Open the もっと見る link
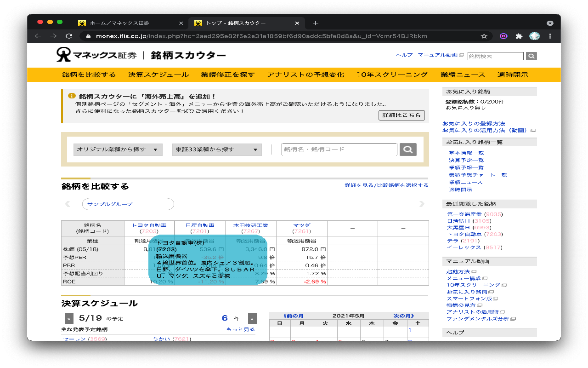The width and height of the screenshot is (588, 368). click(x=241, y=329)
